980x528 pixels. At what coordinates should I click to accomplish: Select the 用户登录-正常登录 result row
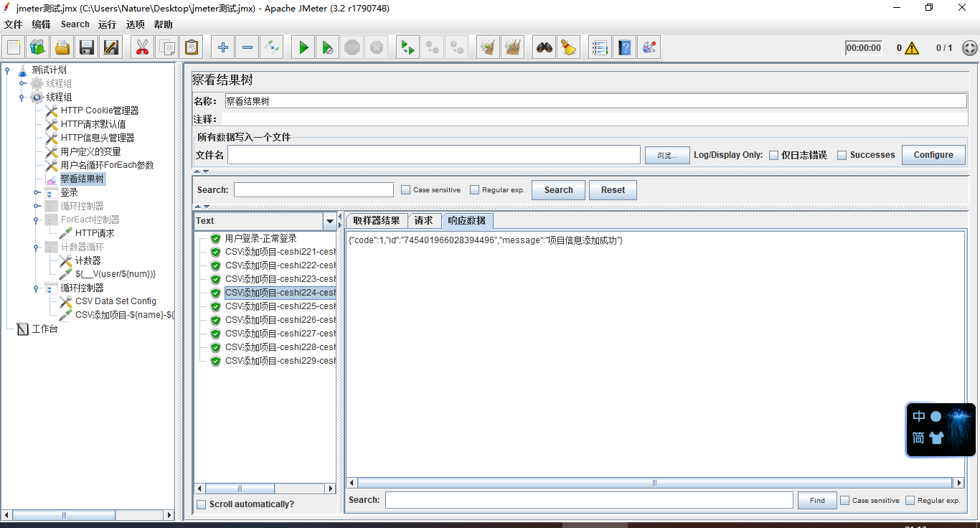tap(260, 238)
